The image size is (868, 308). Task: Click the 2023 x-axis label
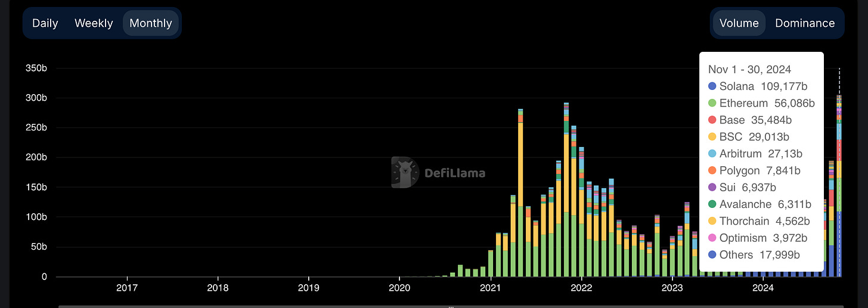click(x=672, y=289)
